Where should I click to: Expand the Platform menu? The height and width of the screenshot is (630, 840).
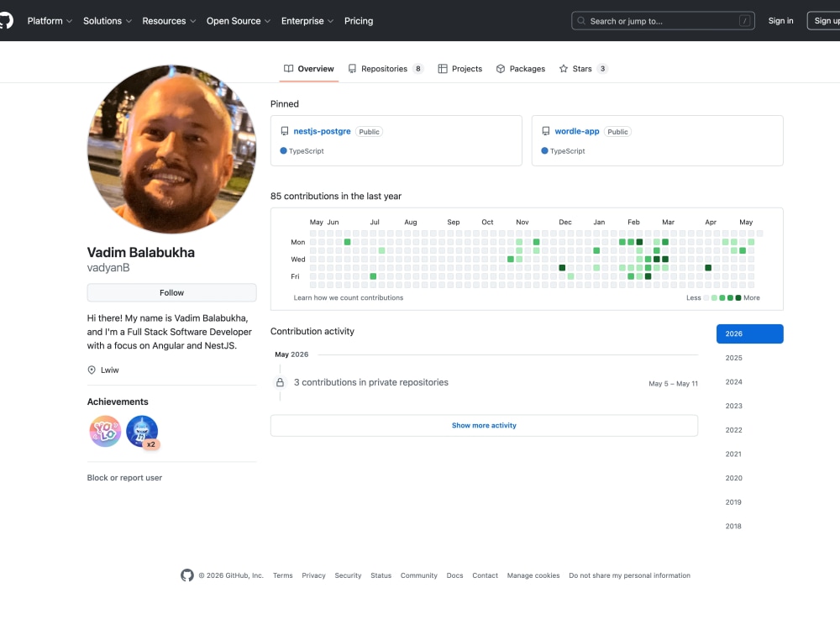(50, 21)
